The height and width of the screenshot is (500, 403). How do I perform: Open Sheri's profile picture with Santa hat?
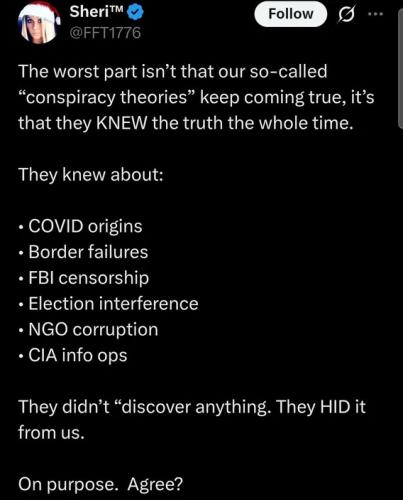pos(40,24)
